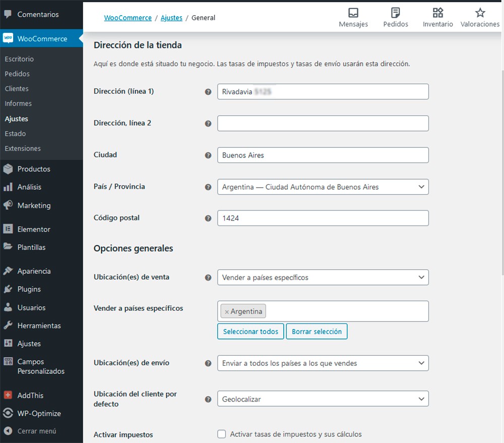
Task: Click the Campos Personalizados icon
Action: 8,361
